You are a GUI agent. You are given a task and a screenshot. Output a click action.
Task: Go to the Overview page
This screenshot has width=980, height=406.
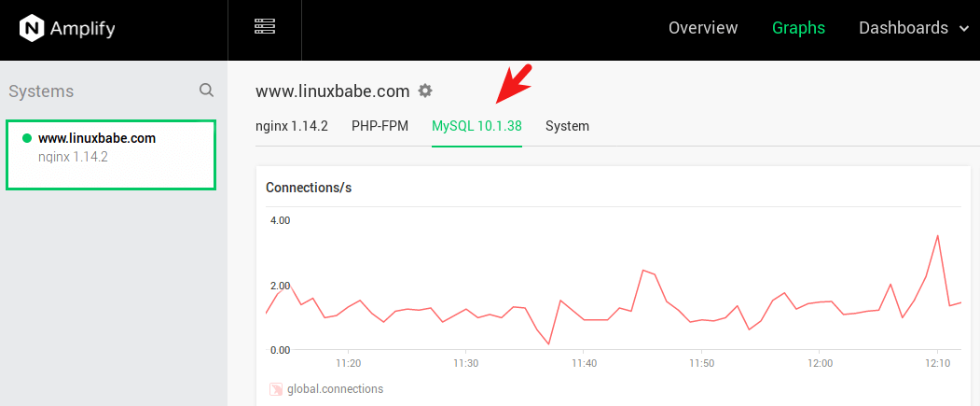click(703, 28)
